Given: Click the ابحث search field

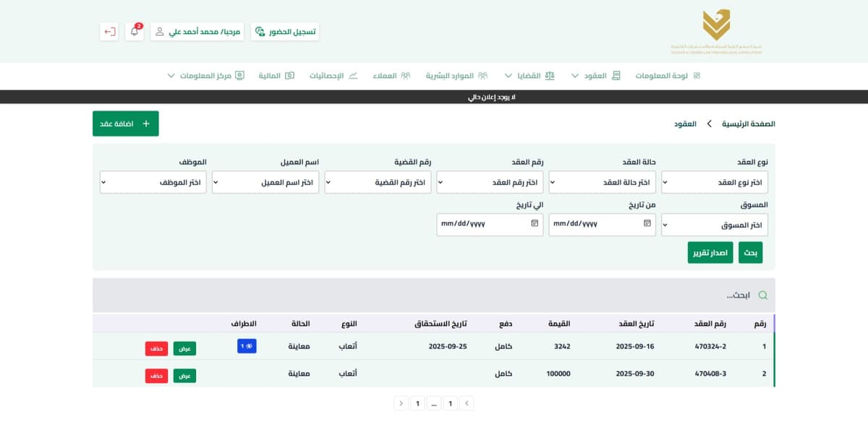Looking at the screenshot, I should pyautogui.click(x=434, y=296).
